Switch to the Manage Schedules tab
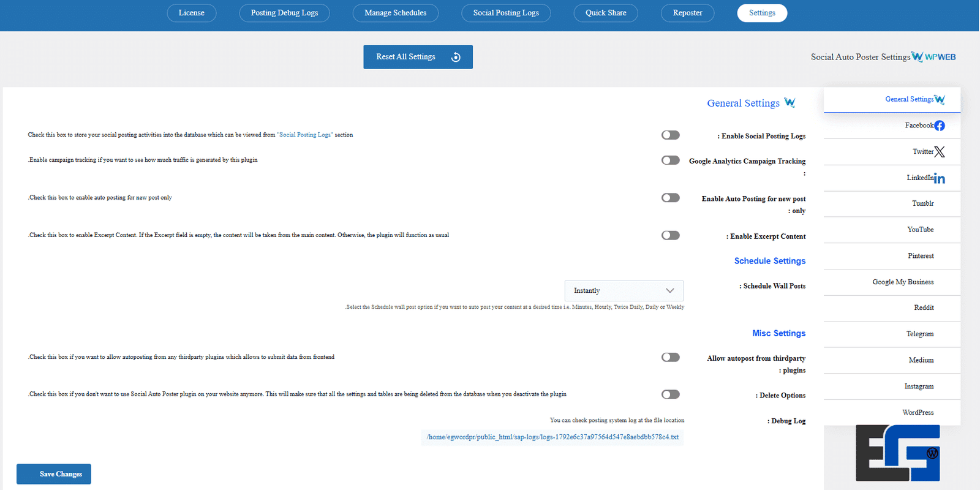 click(395, 13)
